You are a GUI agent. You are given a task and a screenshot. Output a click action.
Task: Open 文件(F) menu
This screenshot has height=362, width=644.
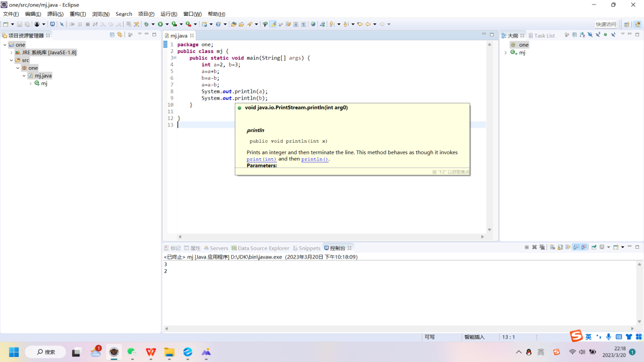[11, 14]
